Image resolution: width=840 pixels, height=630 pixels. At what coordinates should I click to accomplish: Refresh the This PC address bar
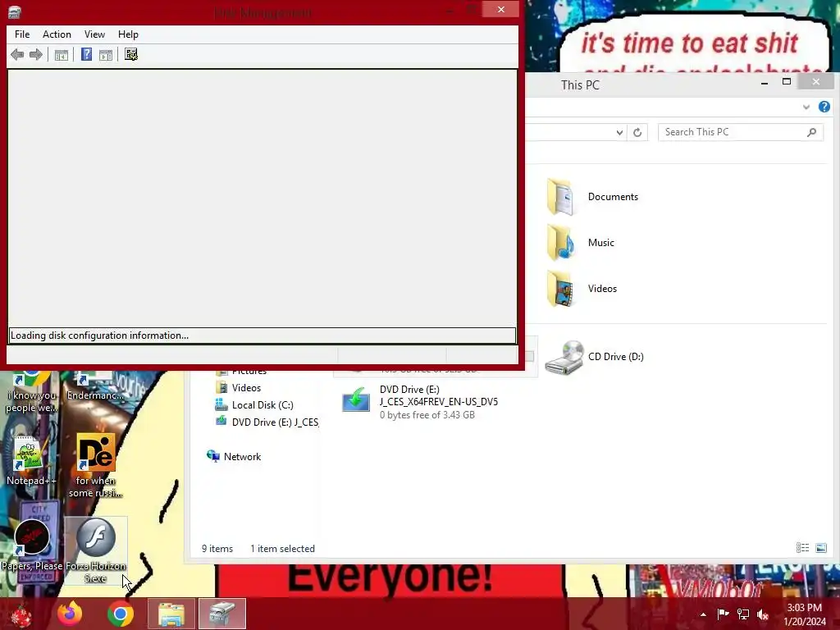click(637, 132)
